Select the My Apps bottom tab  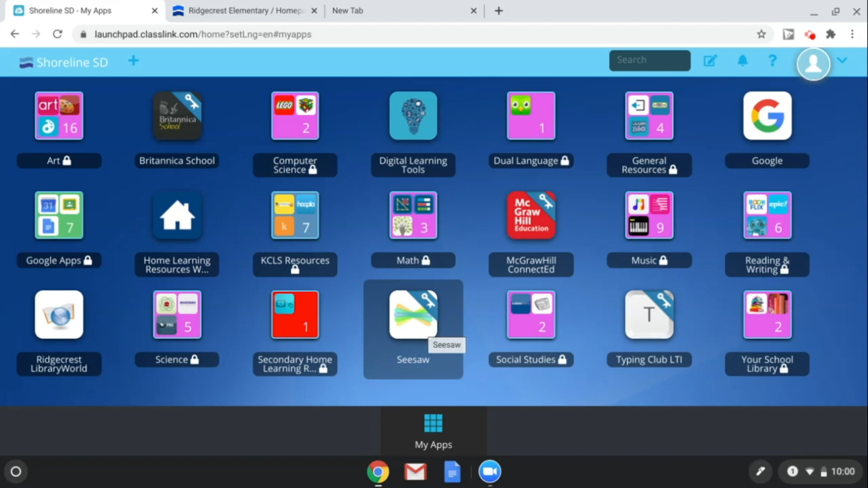pos(433,431)
